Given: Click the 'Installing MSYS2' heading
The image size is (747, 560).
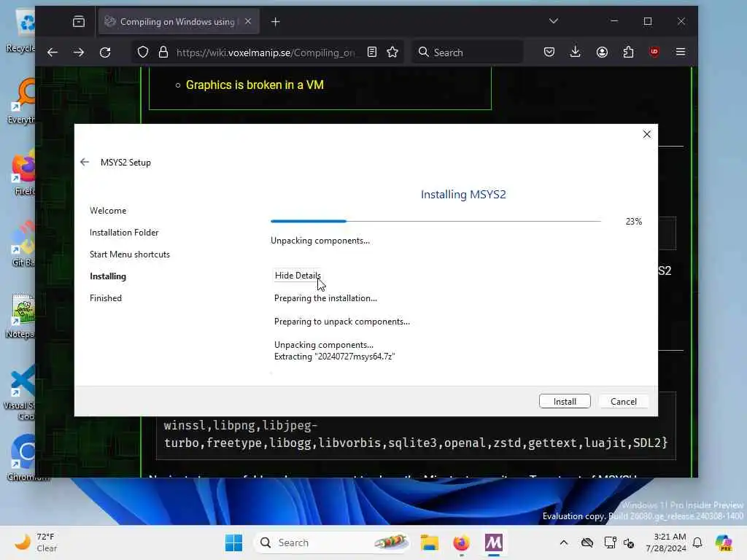Looking at the screenshot, I should pyautogui.click(x=463, y=194).
